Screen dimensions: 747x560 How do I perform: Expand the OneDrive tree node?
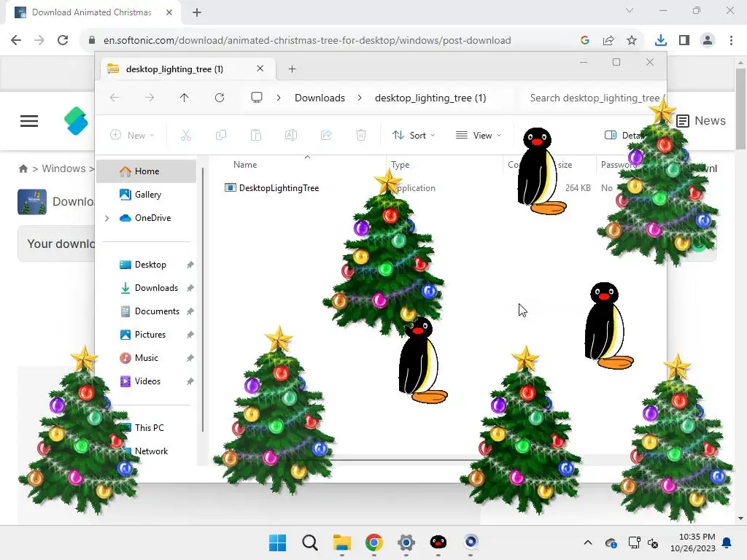tap(107, 218)
